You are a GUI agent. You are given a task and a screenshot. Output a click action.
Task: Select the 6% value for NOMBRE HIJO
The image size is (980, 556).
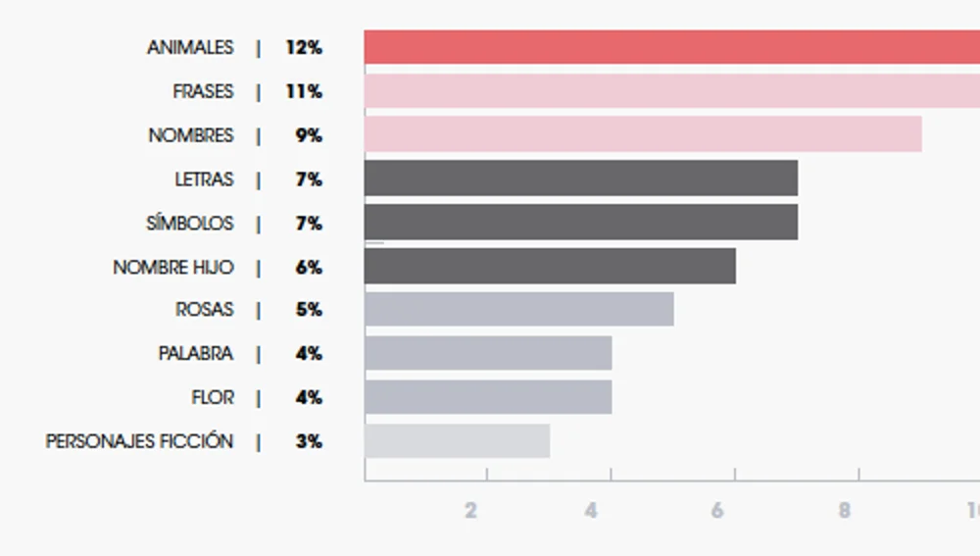pyautogui.click(x=309, y=267)
